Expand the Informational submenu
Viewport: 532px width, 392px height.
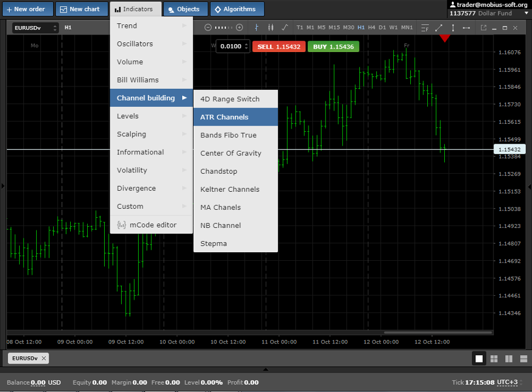click(151, 152)
